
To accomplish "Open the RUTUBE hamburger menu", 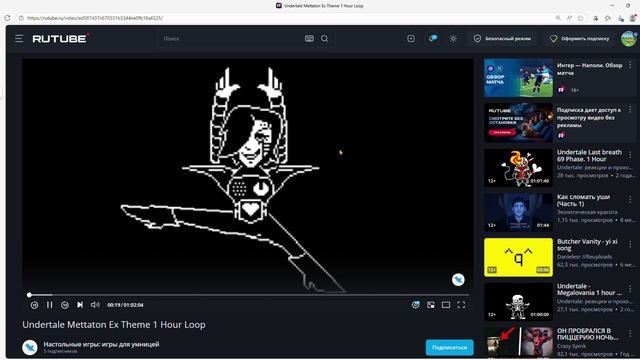I will click(19, 39).
